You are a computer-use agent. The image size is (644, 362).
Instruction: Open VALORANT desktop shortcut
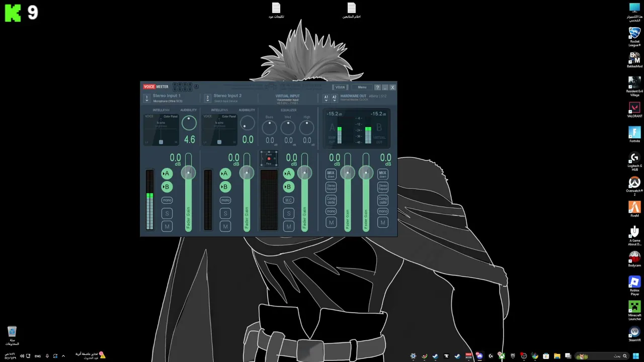(x=634, y=110)
